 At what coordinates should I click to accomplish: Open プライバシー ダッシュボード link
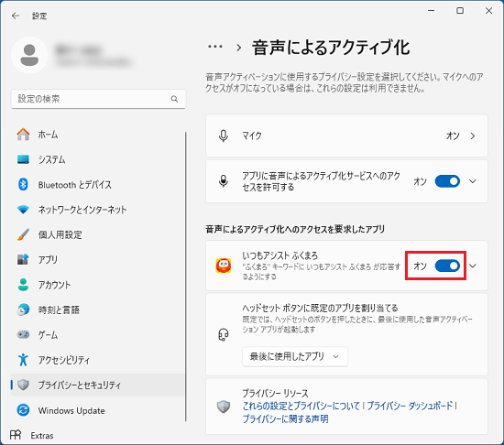pos(410,406)
